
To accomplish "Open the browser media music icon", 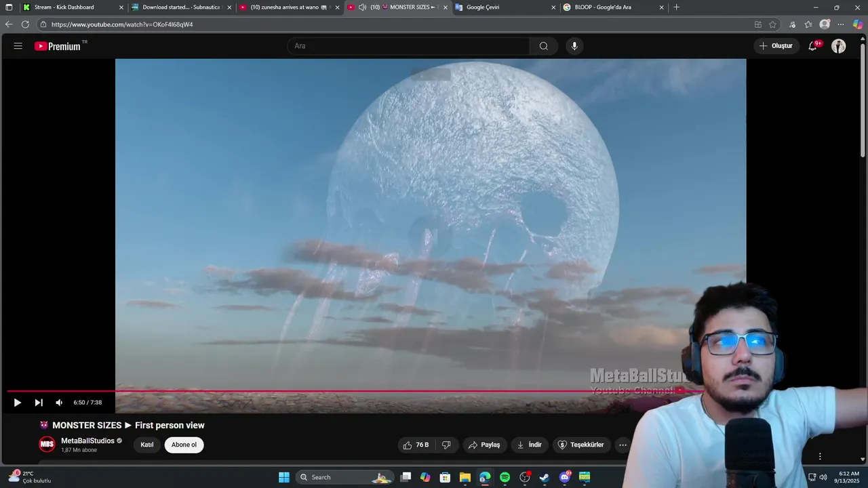I will (793, 24).
